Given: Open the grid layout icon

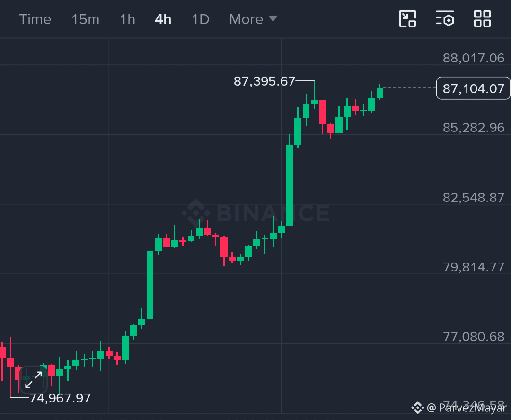Looking at the screenshot, I should [x=482, y=19].
